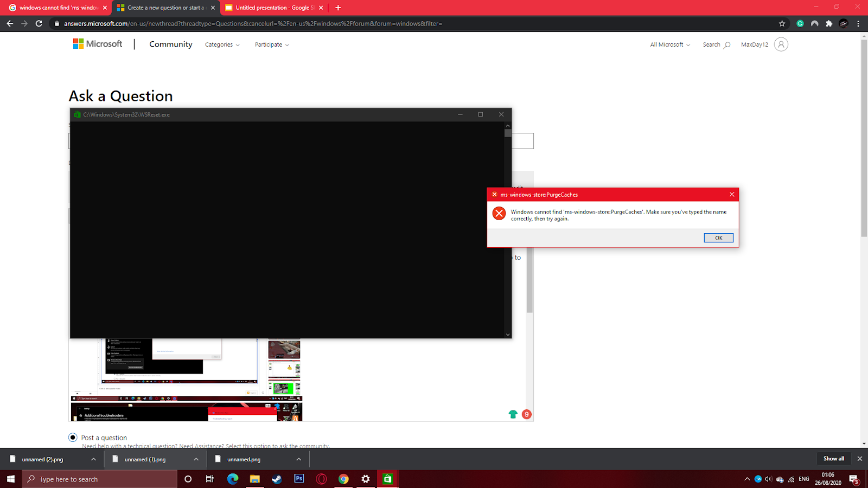
Task: Click Show all downloads button
Action: pyautogui.click(x=834, y=459)
